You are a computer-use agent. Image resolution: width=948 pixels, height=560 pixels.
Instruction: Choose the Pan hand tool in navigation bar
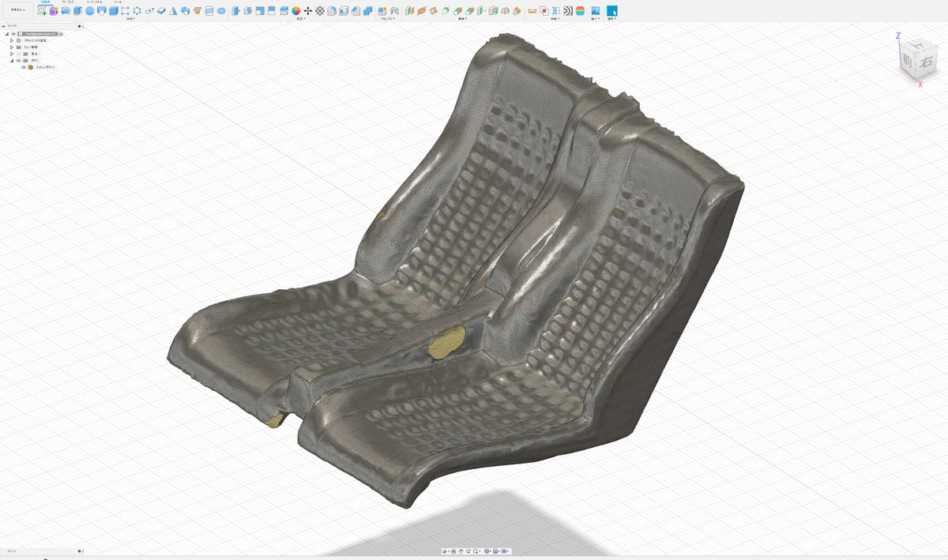(x=462, y=551)
